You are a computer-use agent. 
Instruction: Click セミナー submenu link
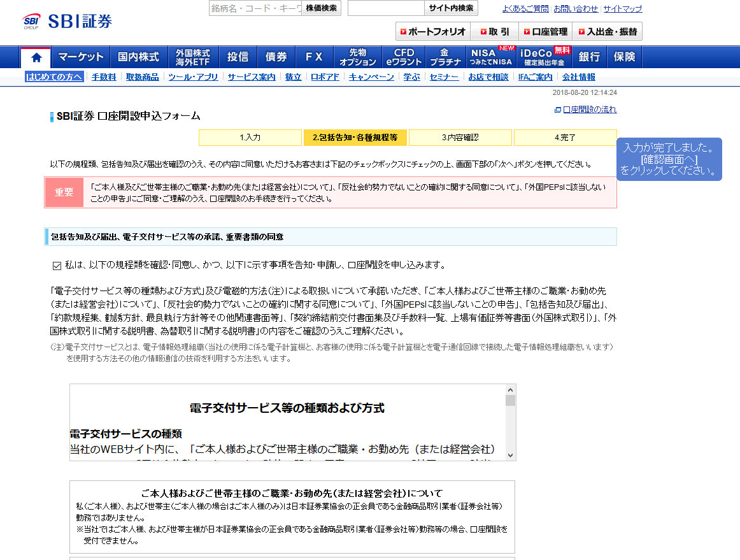pyautogui.click(x=444, y=77)
